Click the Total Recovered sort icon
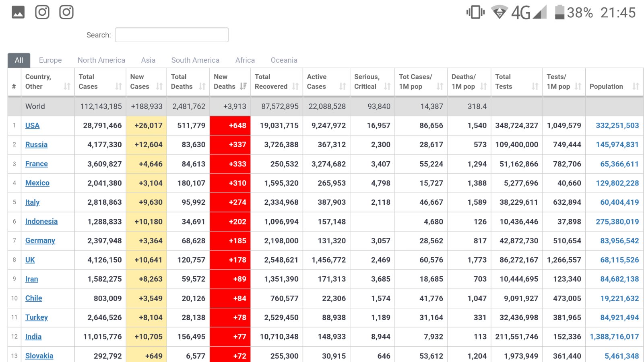 pos(295,86)
